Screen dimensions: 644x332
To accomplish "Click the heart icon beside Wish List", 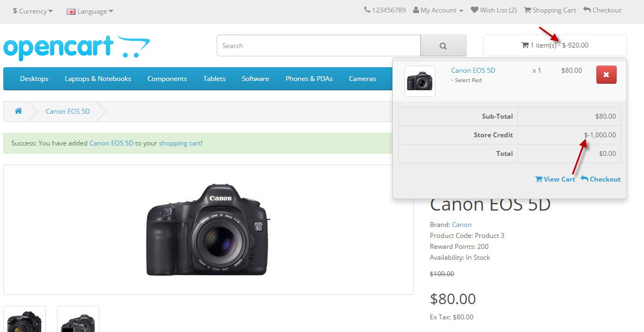I will pos(474,10).
